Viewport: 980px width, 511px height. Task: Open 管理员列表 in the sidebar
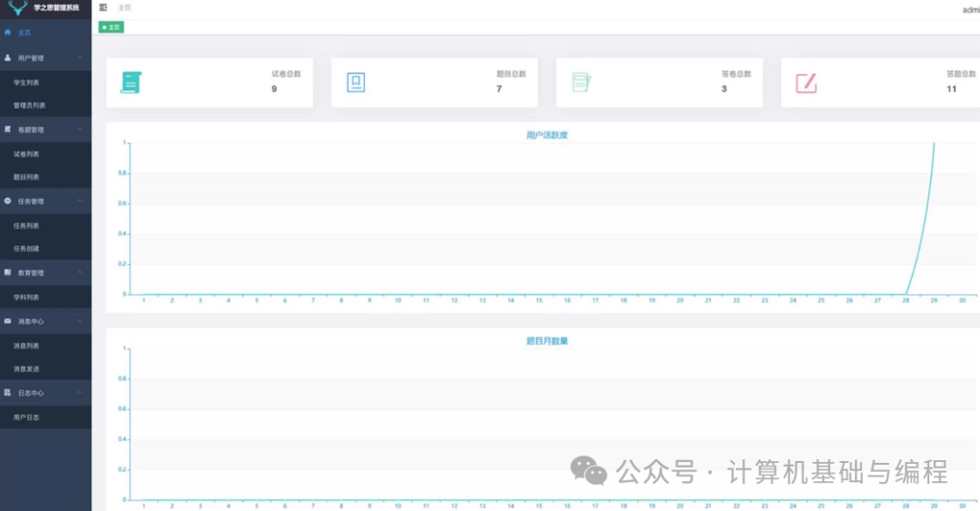(29, 105)
